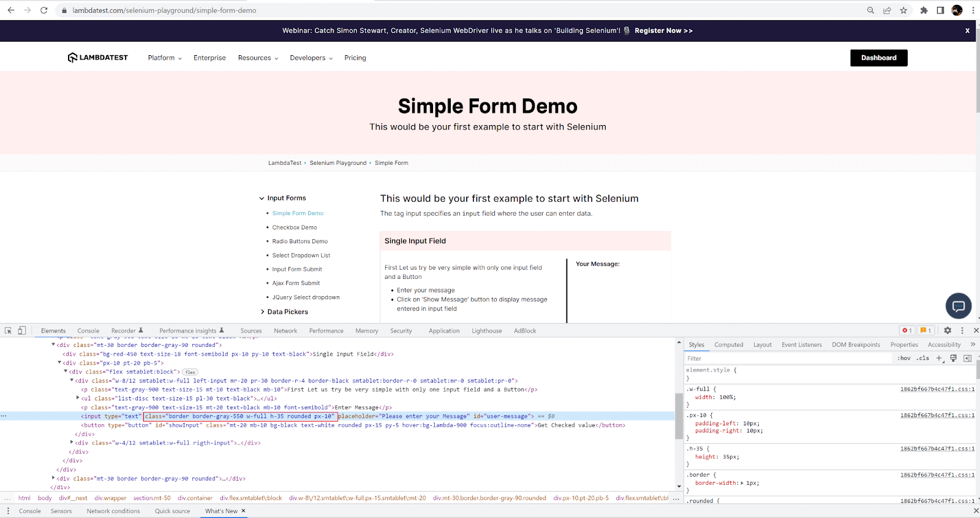Switch to the Computed styles tab
980x518 pixels.
click(729, 345)
